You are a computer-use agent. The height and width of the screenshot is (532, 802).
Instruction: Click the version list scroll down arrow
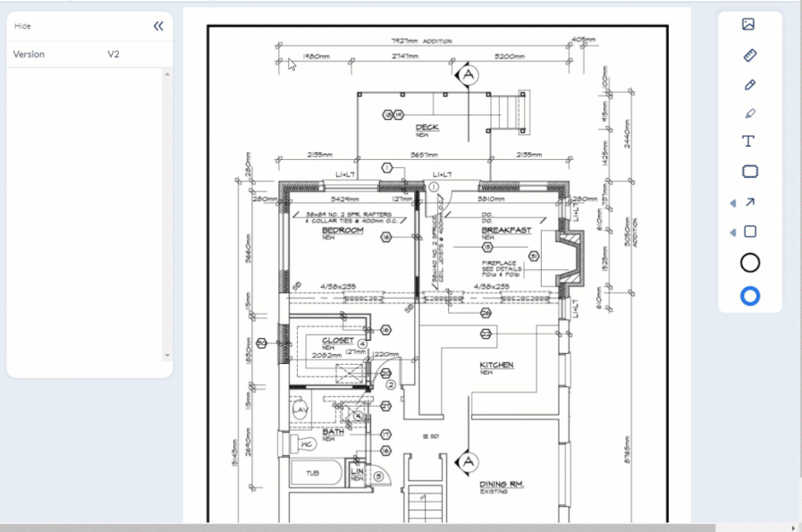[167, 355]
